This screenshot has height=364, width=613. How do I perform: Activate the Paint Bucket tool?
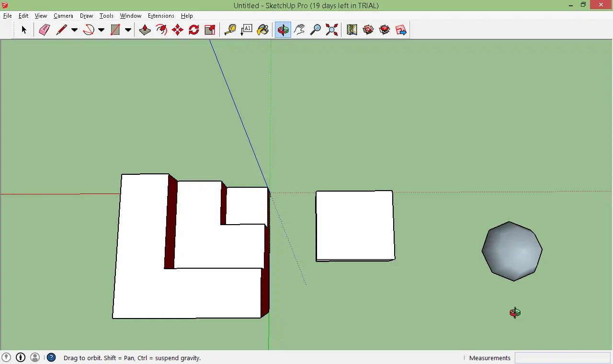(x=262, y=30)
